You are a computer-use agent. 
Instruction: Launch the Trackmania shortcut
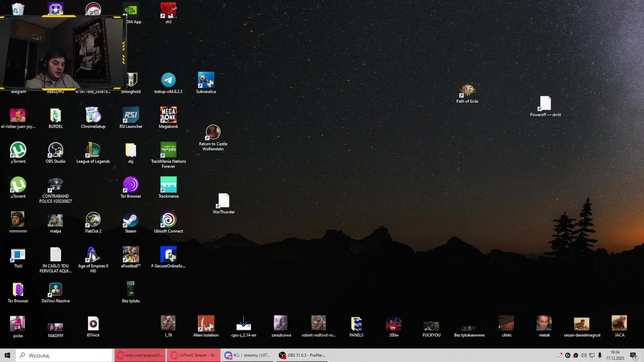point(168,188)
